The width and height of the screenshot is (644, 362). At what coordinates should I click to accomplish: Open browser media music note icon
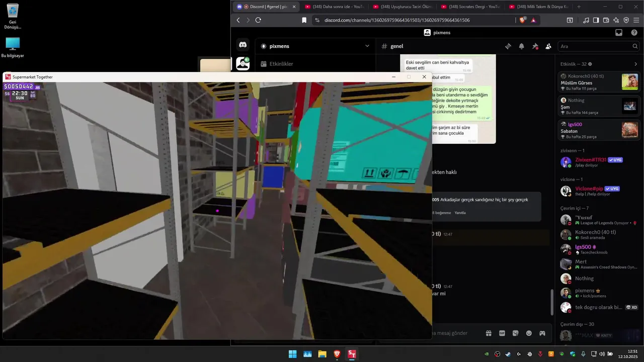tap(586, 20)
